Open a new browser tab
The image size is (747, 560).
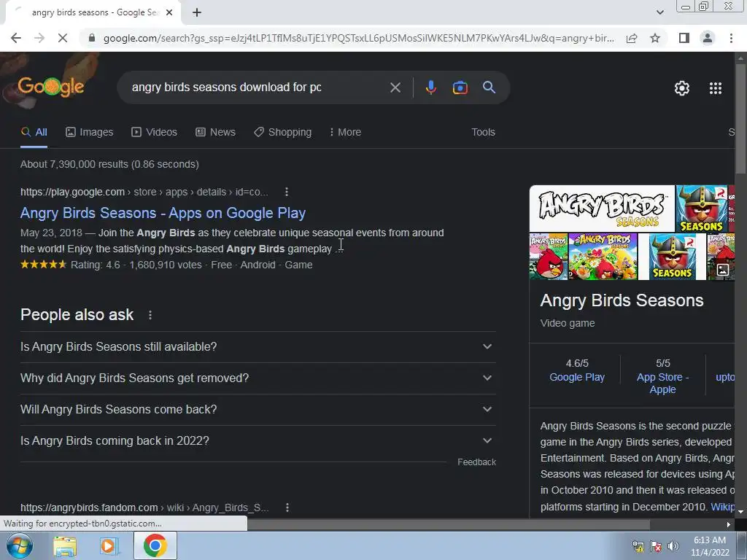tap(197, 12)
